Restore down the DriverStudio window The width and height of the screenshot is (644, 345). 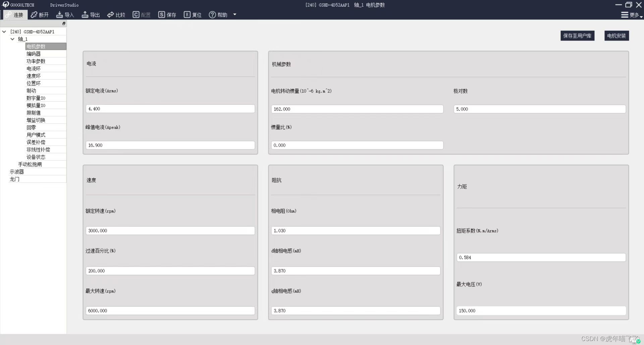tap(629, 5)
